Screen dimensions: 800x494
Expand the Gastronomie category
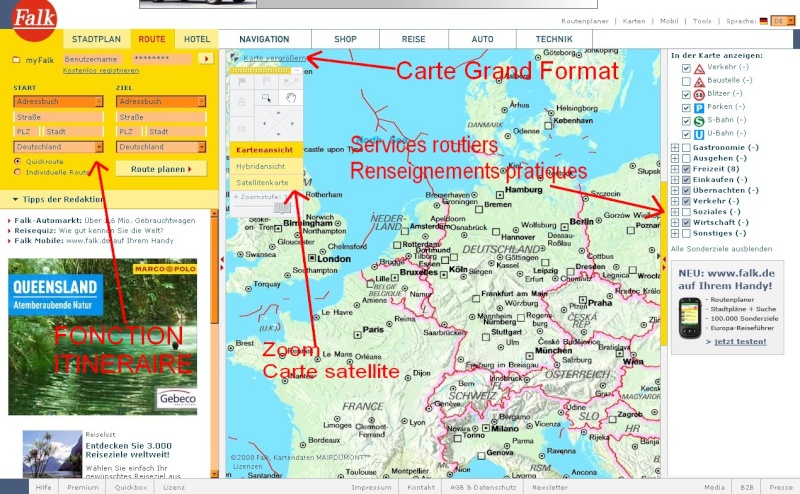(x=675, y=147)
